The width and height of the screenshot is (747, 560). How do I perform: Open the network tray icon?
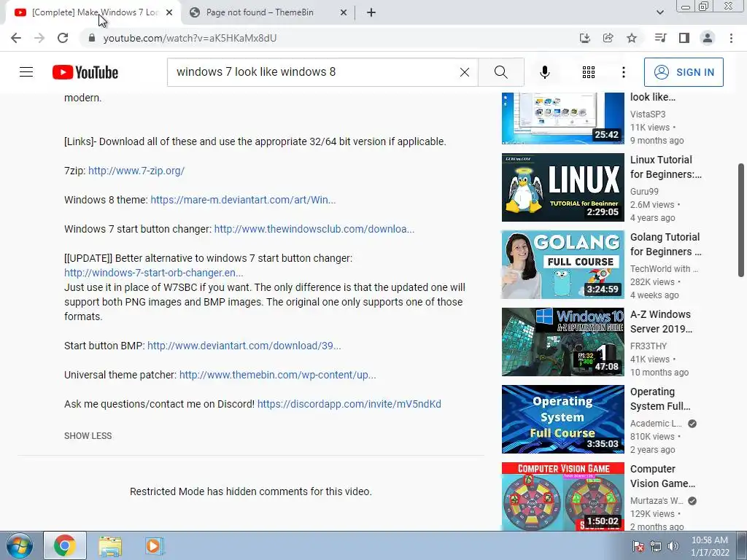point(656,546)
